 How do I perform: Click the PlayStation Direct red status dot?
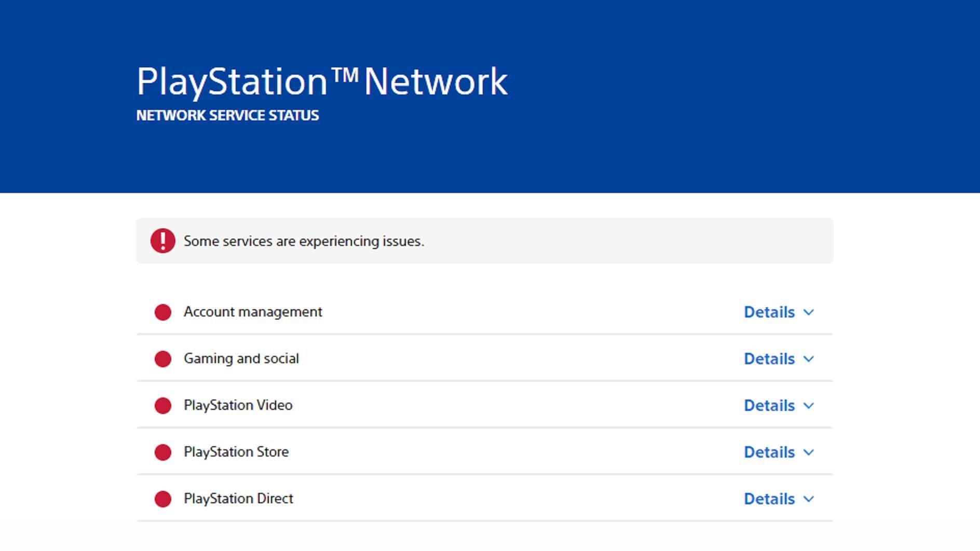coord(163,499)
